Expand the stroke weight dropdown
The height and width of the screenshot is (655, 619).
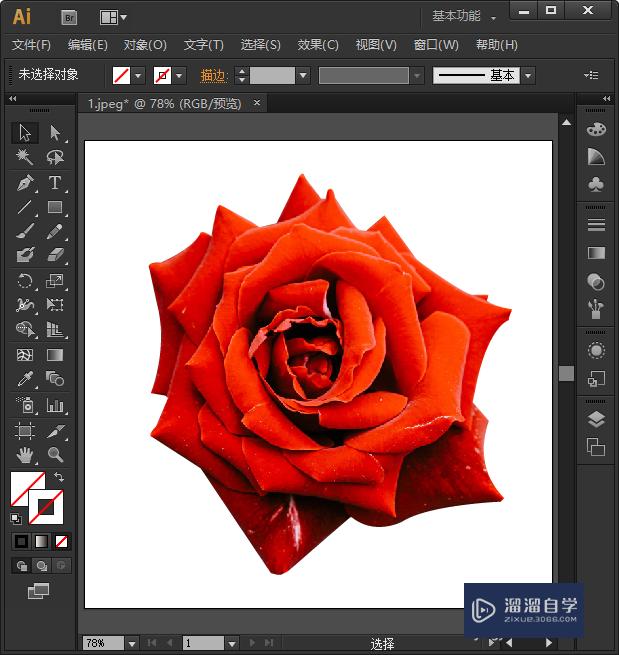[303, 76]
